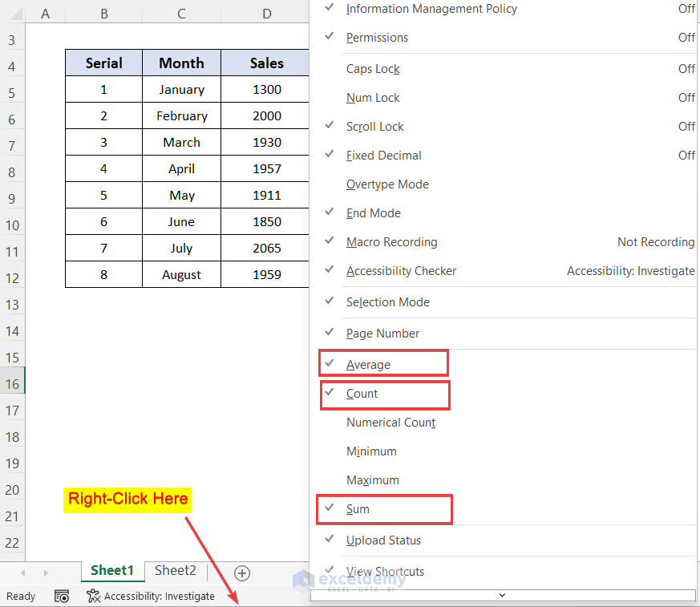Enable Numerical Count on the status bar
Screen dimensions: 700x607
391,422
